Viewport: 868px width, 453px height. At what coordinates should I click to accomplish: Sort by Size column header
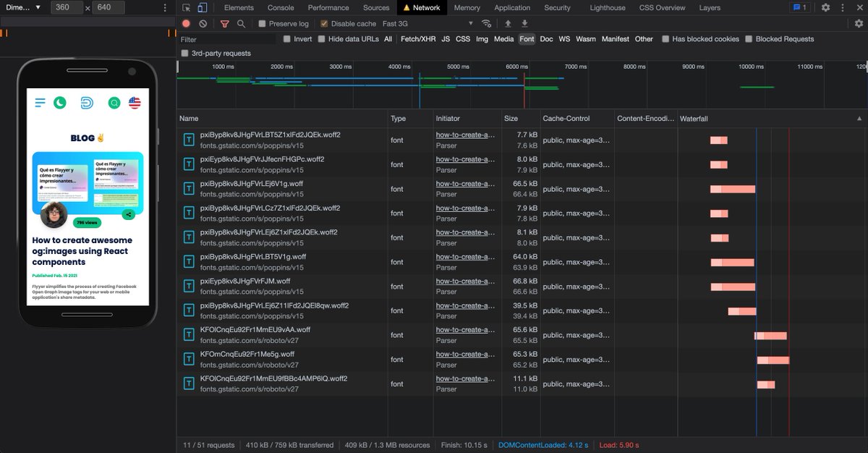point(521,118)
